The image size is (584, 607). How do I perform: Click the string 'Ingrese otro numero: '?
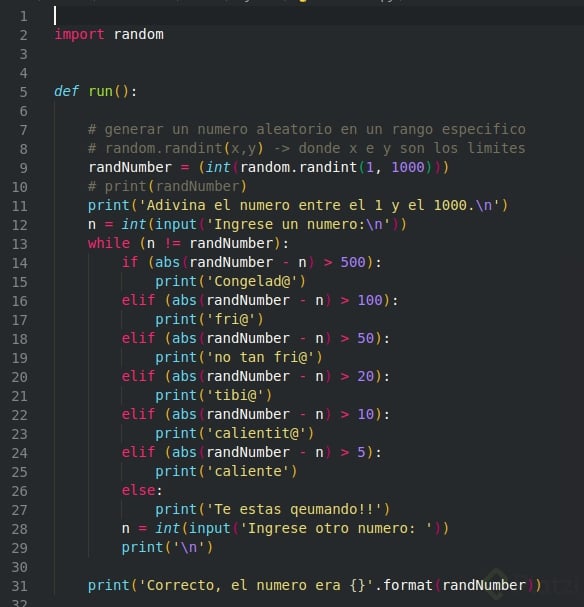coord(336,528)
